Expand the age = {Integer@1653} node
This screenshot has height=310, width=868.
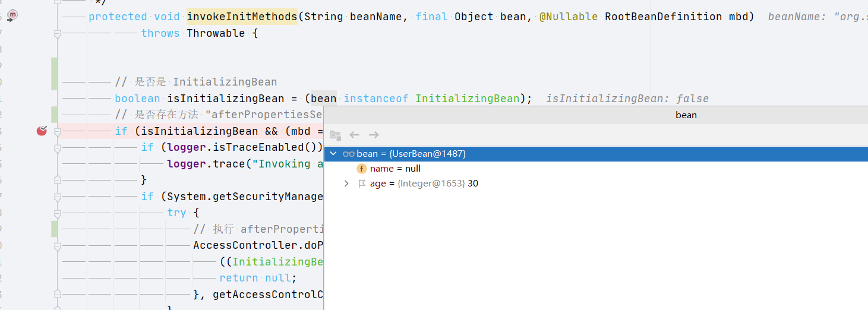[346, 184]
